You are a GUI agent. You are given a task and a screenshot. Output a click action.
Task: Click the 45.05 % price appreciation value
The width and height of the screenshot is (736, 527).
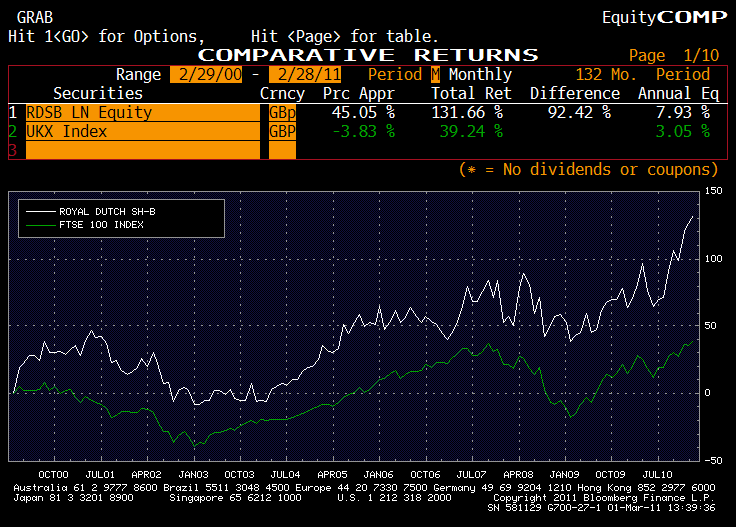click(x=363, y=113)
